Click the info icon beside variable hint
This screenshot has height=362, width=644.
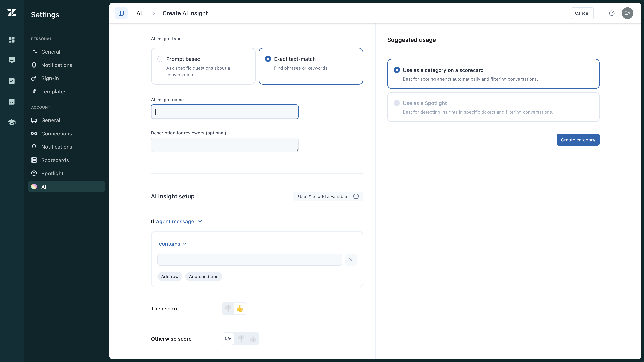pyautogui.click(x=356, y=196)
